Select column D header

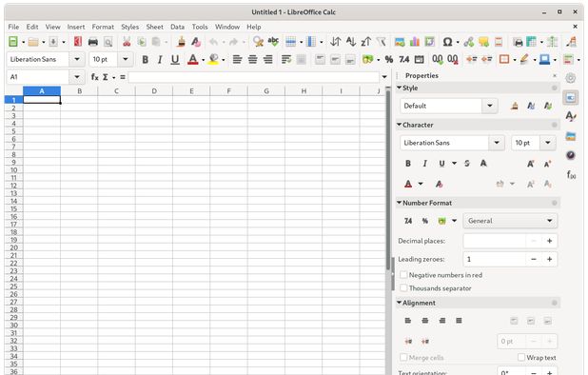(154, 91)
